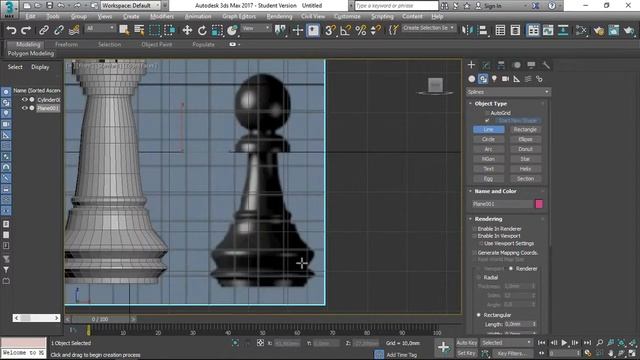Click the pink object color swatch
Viewport: 640px width, 360px height.
(x=539, y=204)
